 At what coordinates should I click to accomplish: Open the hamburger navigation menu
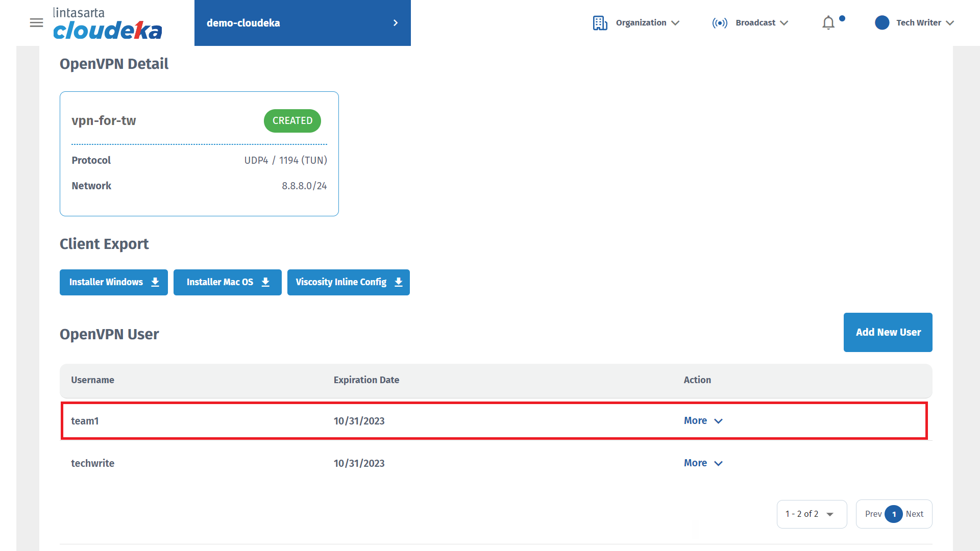pyautogui.click(x=36, y=23)
